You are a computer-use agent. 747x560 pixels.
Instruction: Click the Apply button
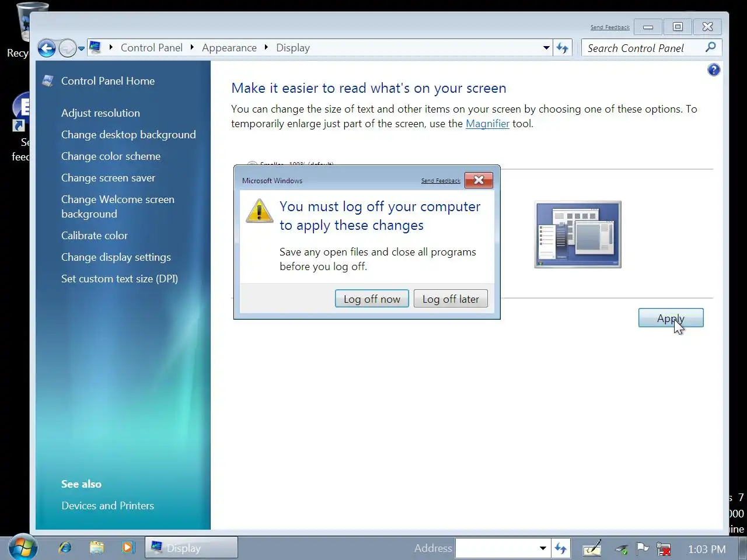pos(671,318)
